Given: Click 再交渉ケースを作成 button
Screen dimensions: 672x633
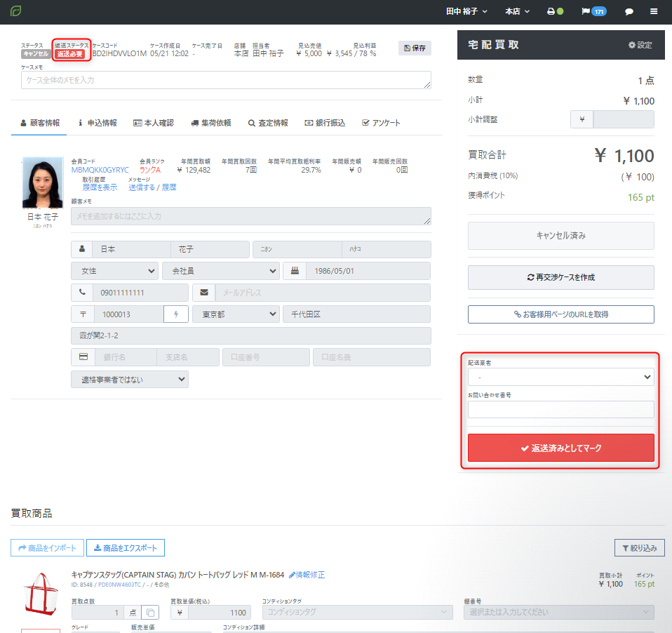Looking at the screenshot, I should click(561, 277).
